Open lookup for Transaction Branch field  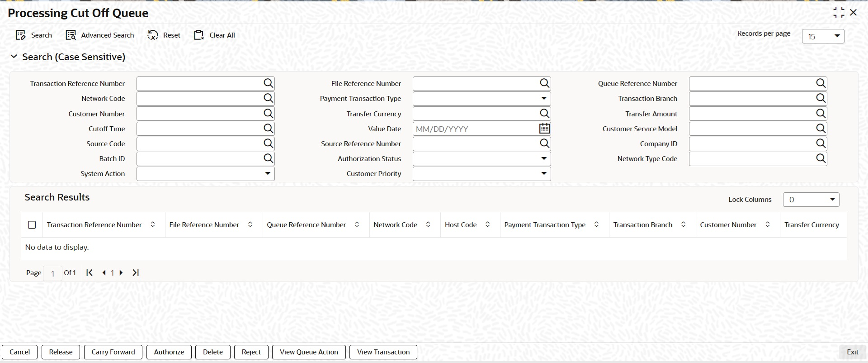(821, 98)
